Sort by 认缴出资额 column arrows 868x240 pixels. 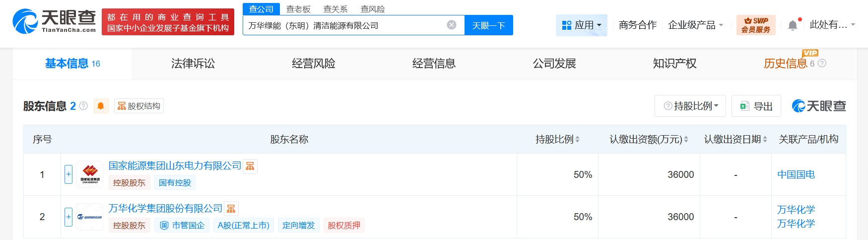[686, 140]
